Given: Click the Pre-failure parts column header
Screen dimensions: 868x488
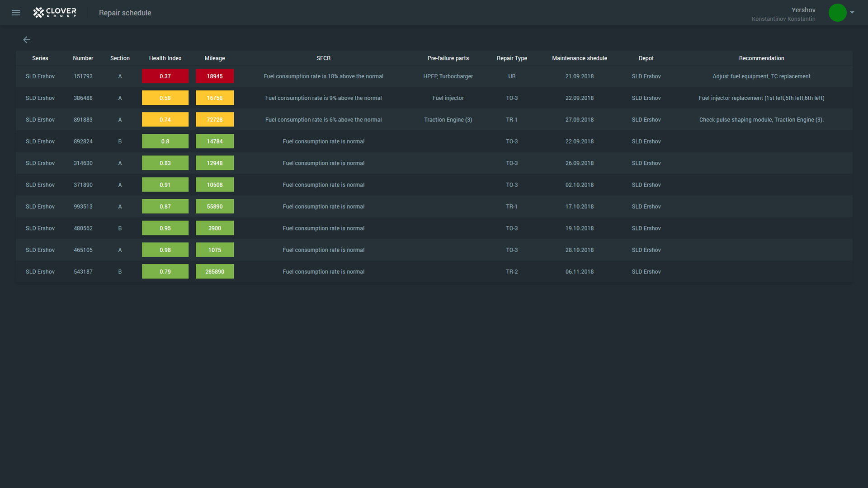Looking at the screenshot, I should [448, 58].
